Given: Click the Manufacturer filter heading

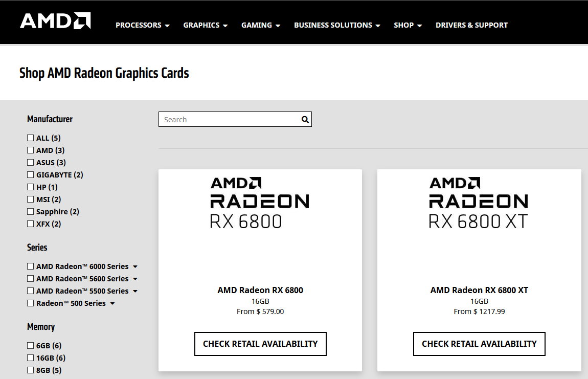Looking at the screenshot, I should [x=50, y=119].
